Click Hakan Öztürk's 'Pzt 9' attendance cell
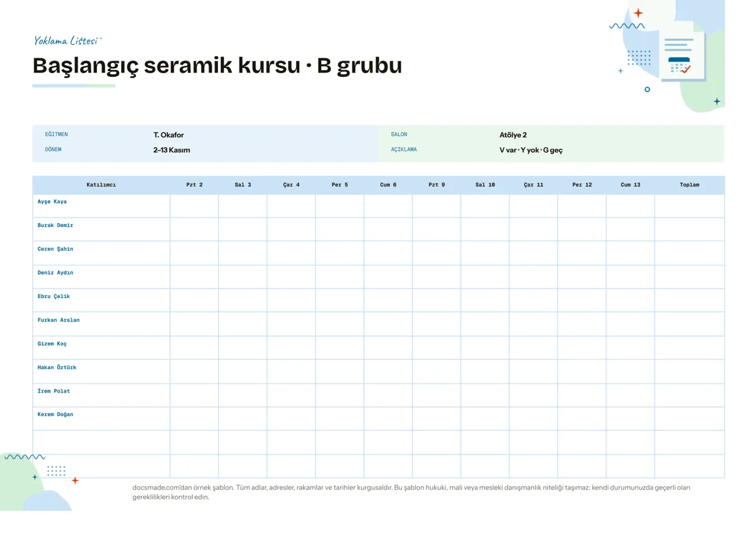 437,371
